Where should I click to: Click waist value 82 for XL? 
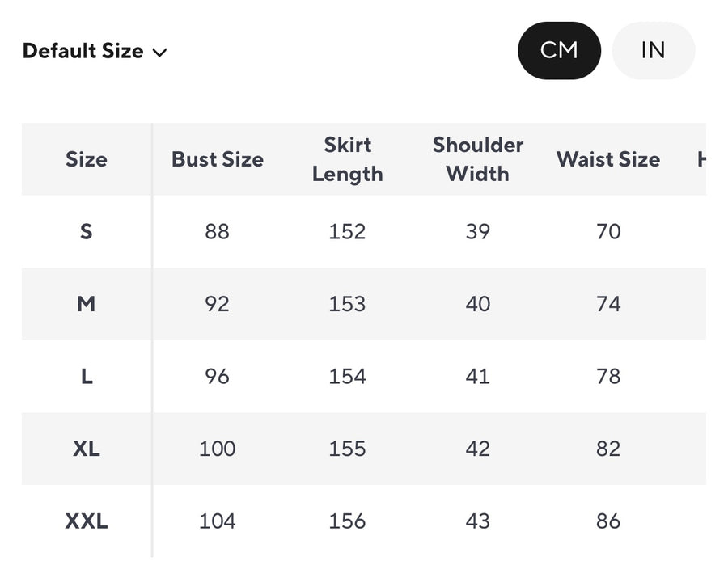[x=607, y=449]
